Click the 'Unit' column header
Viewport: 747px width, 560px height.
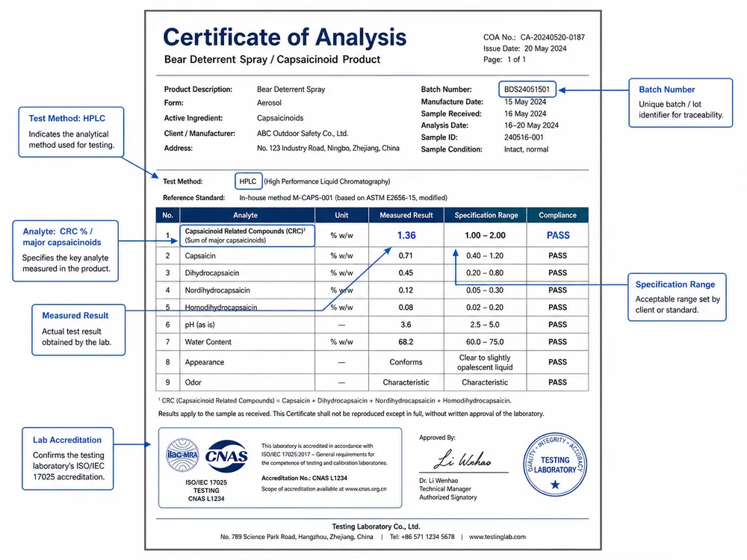(341, 215)
